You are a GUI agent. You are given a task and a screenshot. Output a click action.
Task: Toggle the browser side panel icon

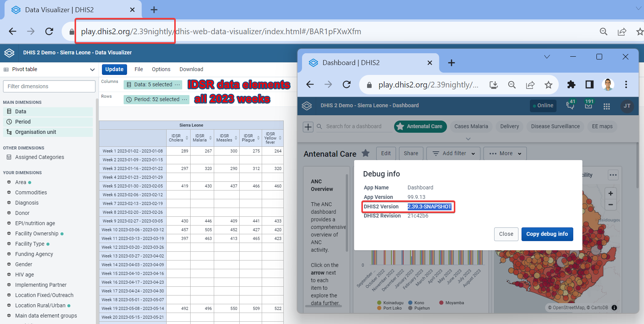590,84
